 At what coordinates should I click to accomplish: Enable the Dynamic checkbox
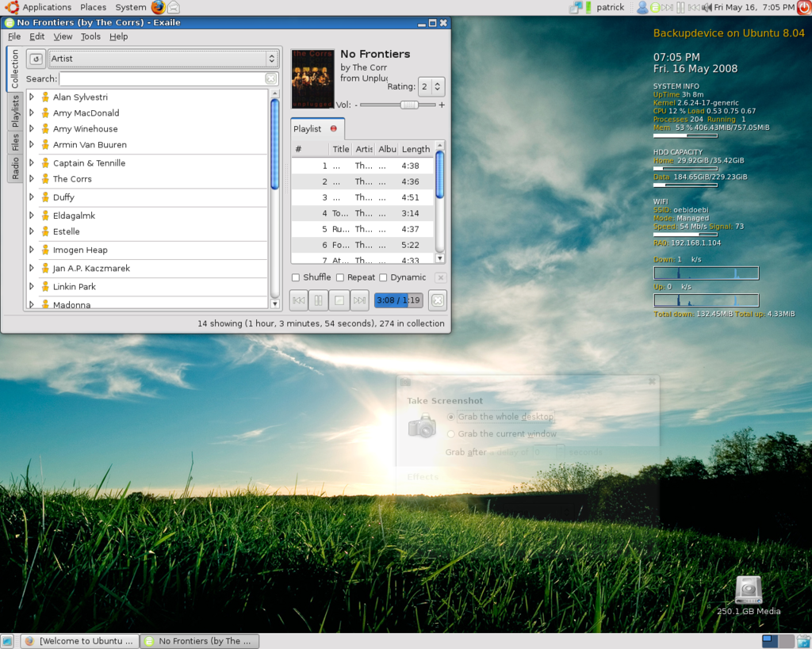point(383,277)
